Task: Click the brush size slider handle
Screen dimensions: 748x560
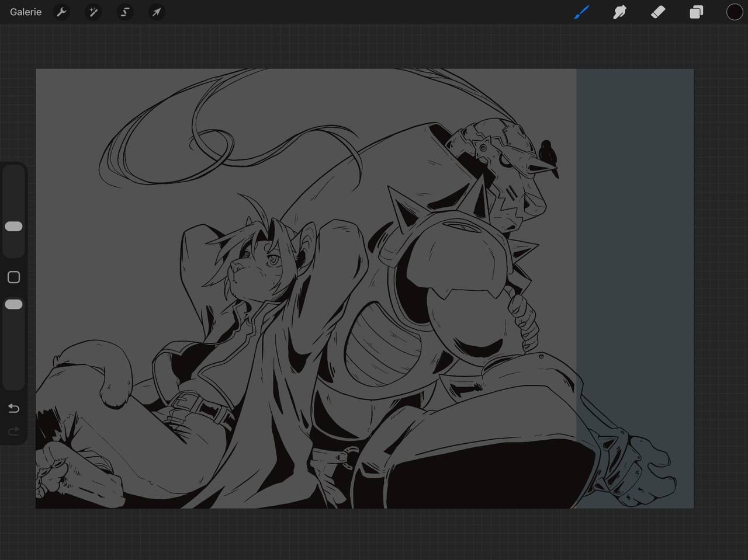Action: tap(13, 226)
